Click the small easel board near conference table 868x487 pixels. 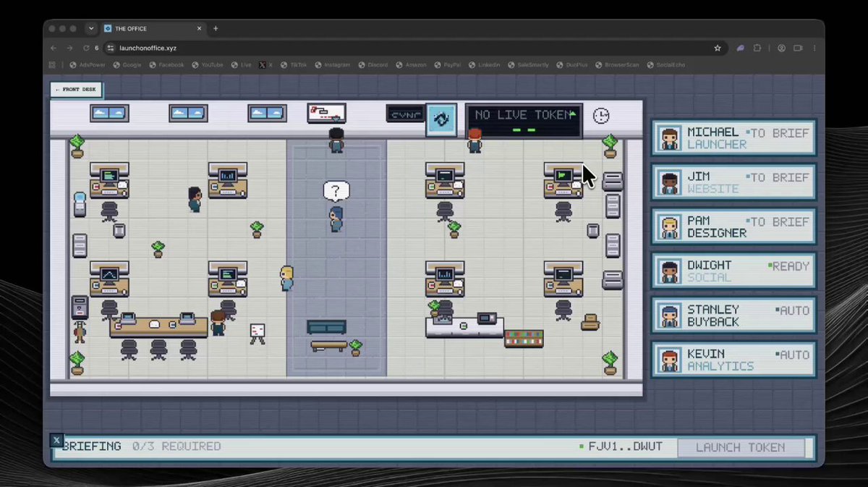click(258, 333)
